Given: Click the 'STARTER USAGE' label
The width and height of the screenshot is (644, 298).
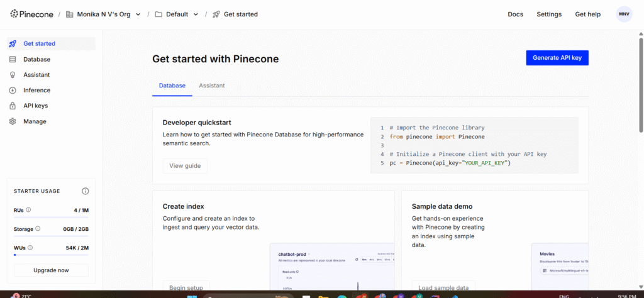Looking at the screenshot, I should point(37,191).
